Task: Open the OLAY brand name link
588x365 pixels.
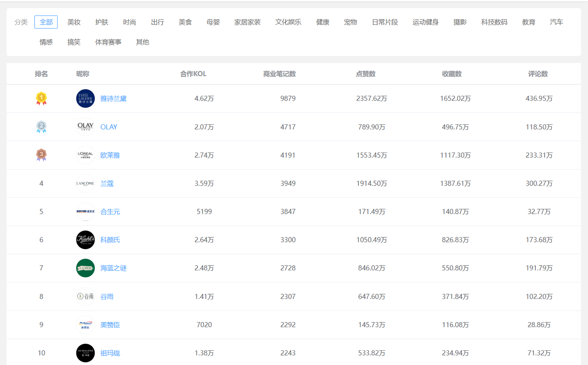Action: [109, 127]
